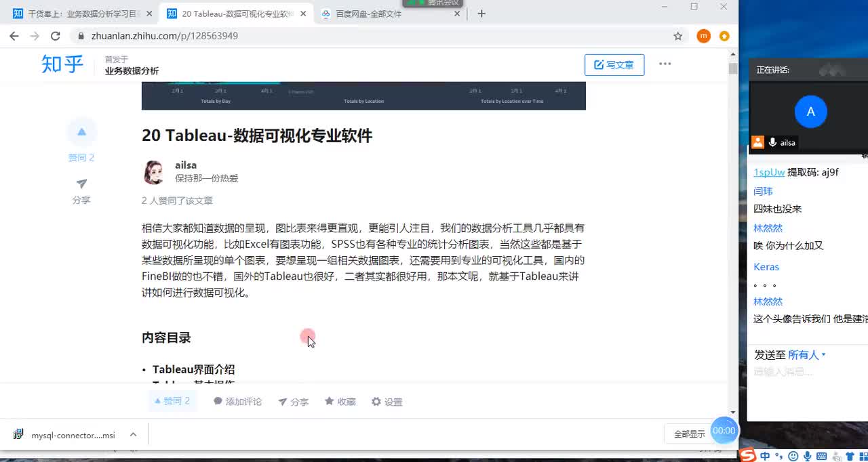This screenshot has width=868, height=462.
Task: Click the article title 20 Tableau-数据可视化专业软件
Action: (x=257, y=135)
